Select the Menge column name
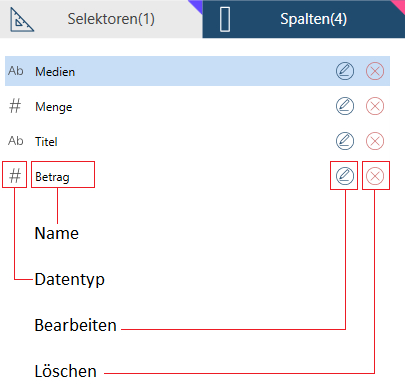Viewport: 405px width, 382px height. point(54,107)
